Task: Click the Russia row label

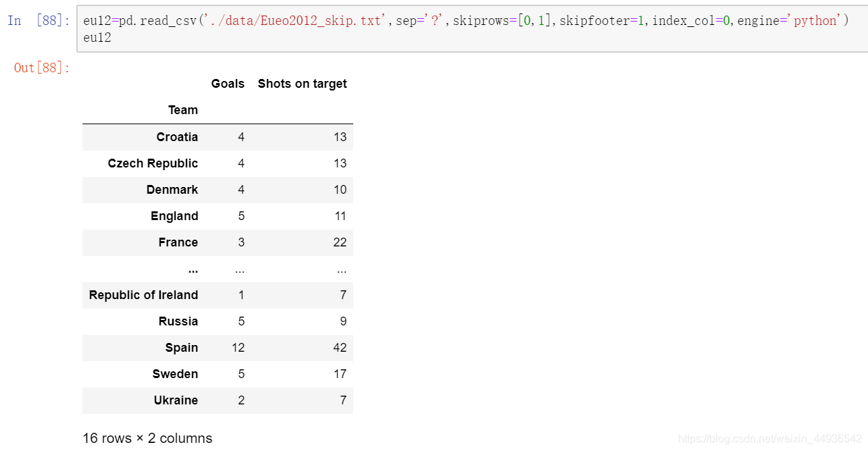Action: [178, 321]
